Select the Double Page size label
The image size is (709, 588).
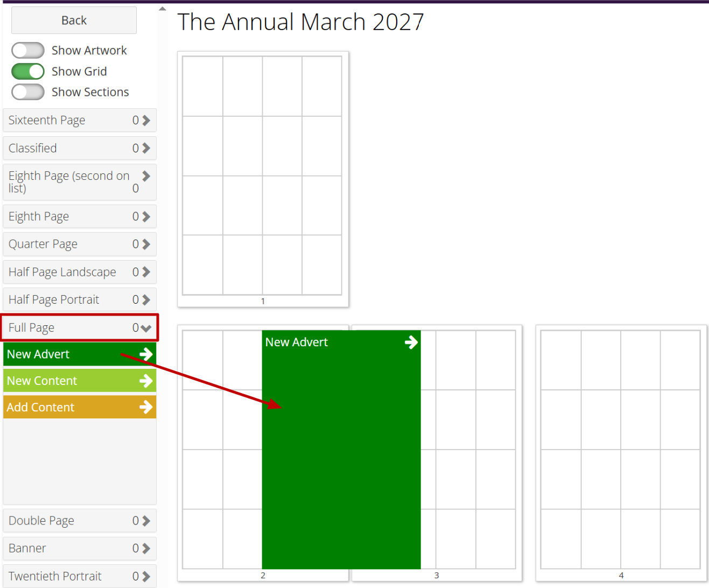tap(41, 521)
